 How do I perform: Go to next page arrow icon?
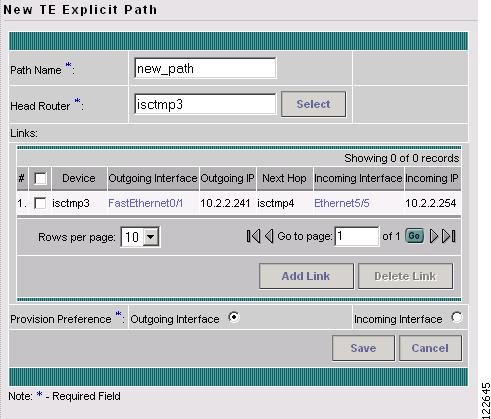(434, 236)
